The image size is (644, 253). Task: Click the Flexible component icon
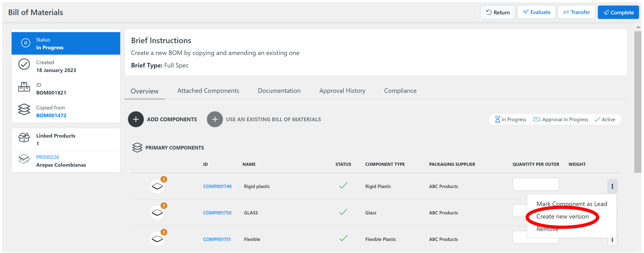click(157, 239)
